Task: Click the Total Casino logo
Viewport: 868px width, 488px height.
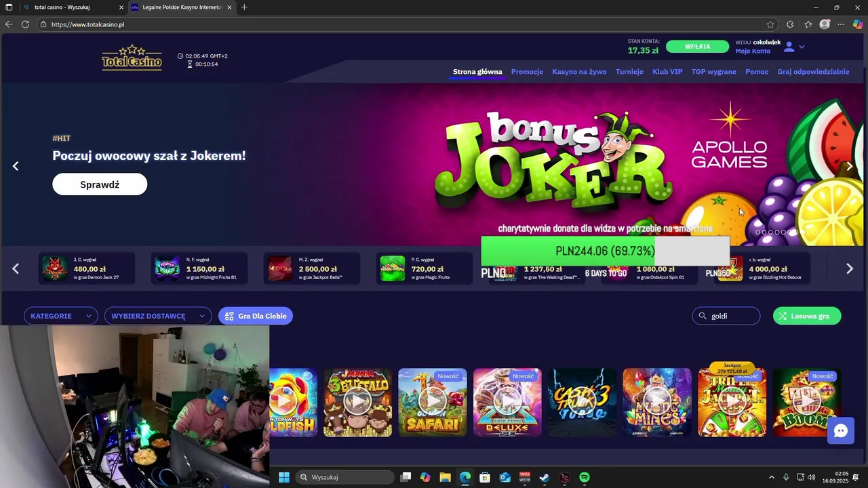Action: pos(132,58)
